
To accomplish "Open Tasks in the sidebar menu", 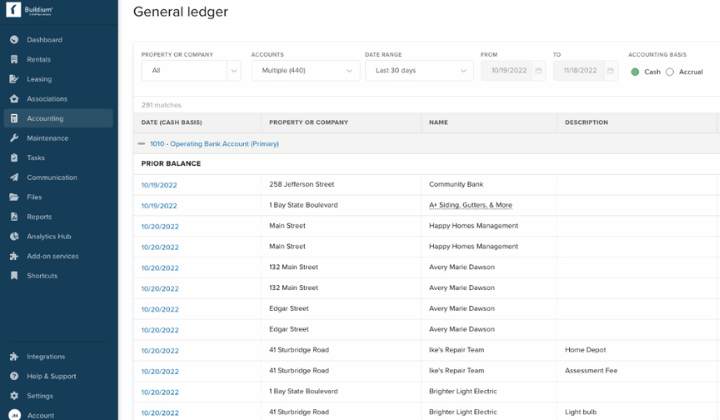I will coord(36,158).
